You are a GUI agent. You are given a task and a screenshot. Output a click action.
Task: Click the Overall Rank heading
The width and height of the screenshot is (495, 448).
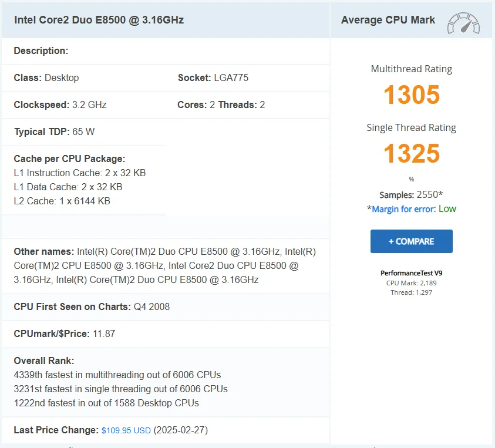coord(44,361)
